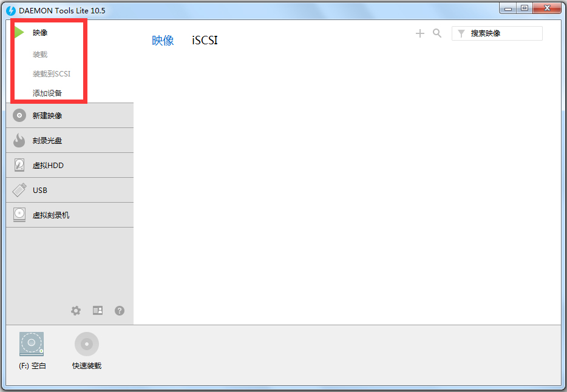Click the USB stick icon
This screenshot has height=392, width=567.
[x=19, y=190]
